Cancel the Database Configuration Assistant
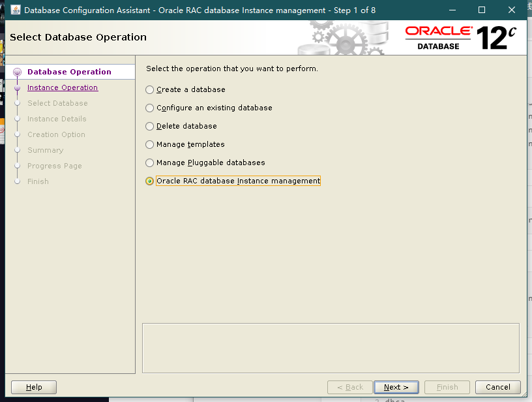532x402 pixels. [x=497, y=387]
